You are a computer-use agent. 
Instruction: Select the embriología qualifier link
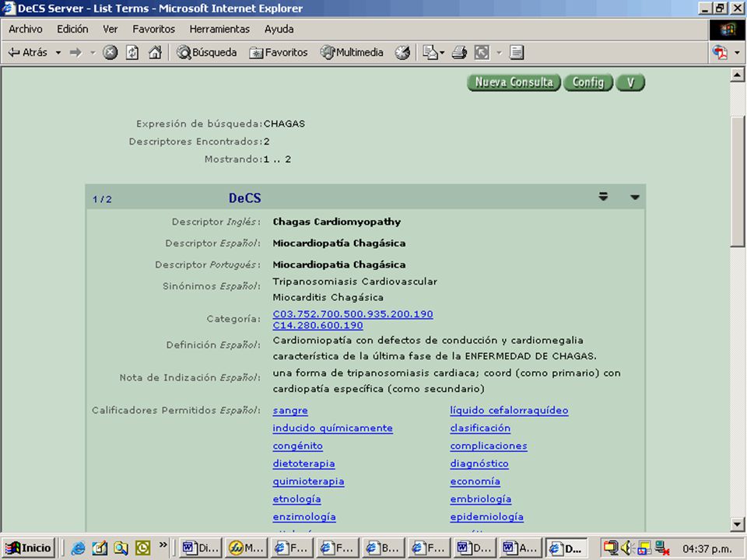[480, 499]
